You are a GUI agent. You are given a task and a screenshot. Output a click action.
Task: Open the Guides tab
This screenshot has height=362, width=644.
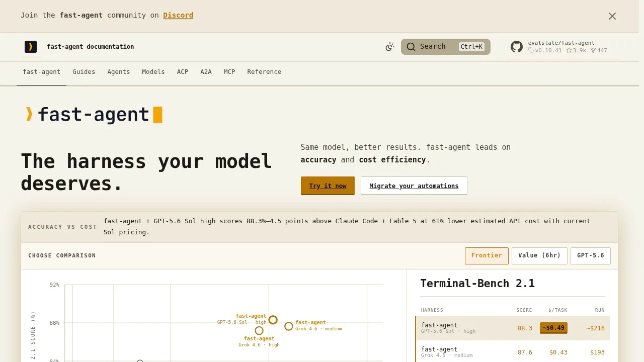point(84,72)
